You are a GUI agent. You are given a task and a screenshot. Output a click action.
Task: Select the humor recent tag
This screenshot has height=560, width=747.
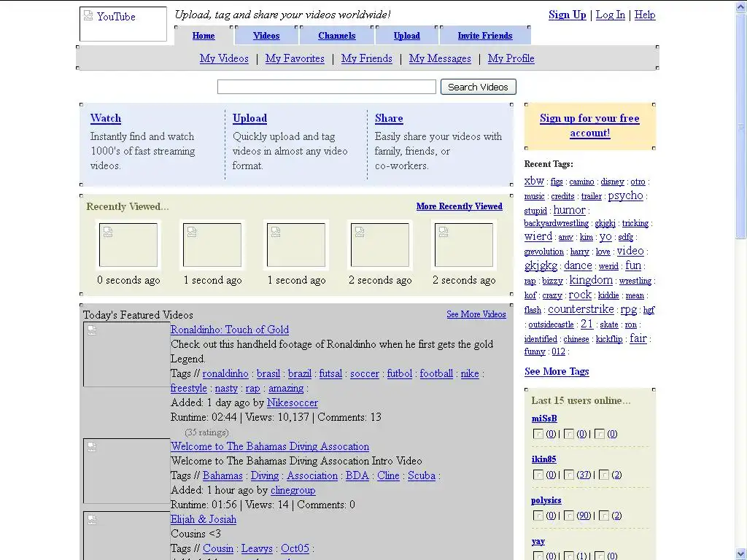[x=569, y=209]
